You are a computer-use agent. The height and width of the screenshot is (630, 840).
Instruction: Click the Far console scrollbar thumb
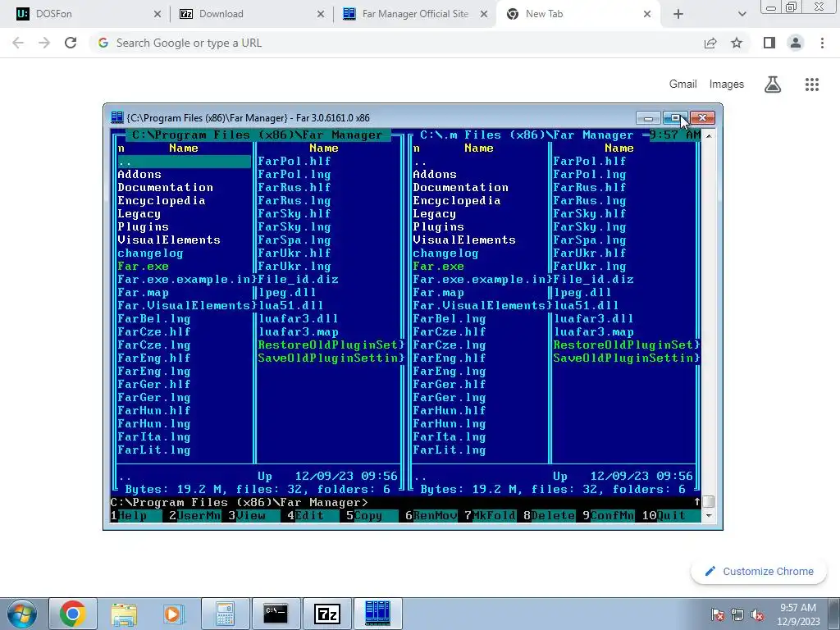[x=709, y=501]
